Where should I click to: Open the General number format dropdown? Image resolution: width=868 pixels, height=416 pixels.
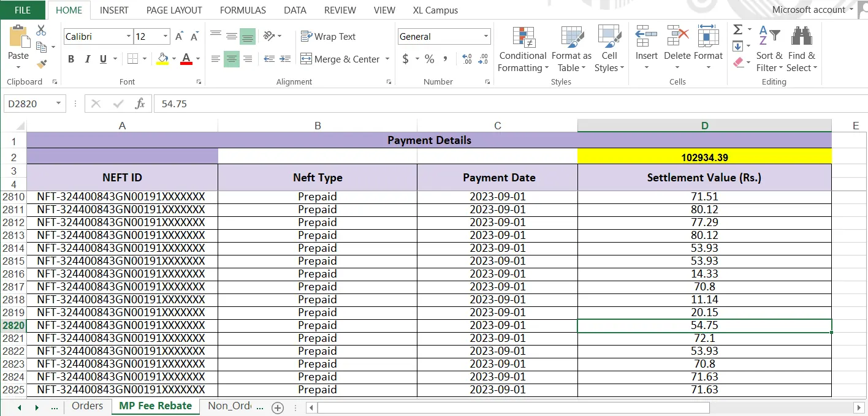tap(486, 37)
